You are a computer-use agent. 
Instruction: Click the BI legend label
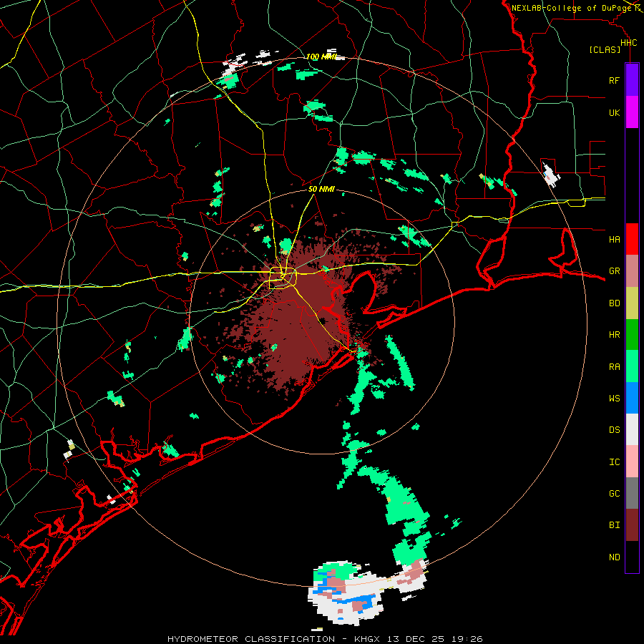click(x=614, y=525)
